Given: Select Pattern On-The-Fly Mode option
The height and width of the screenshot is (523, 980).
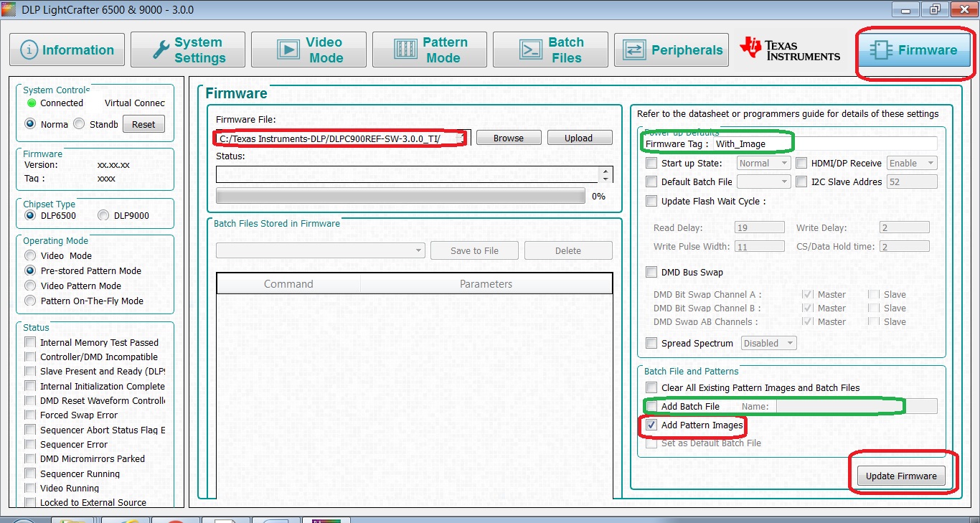Looking at the screenshot, I should [30, 301].
